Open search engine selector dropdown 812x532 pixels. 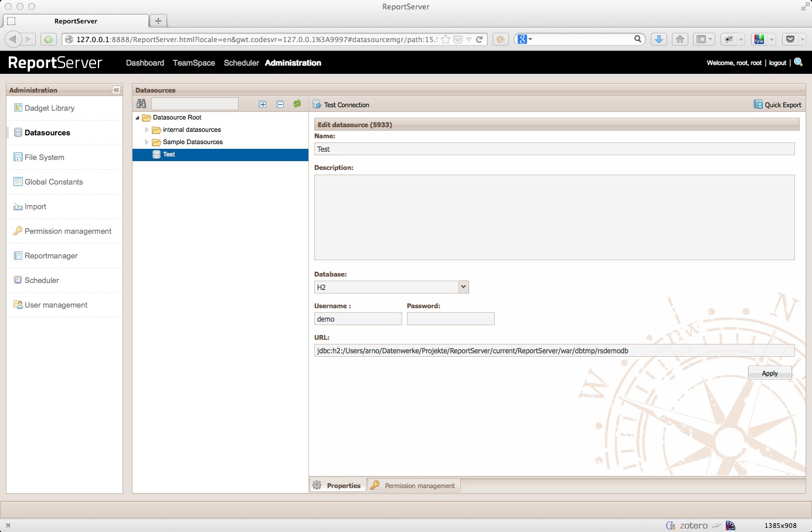click(525, 39)
